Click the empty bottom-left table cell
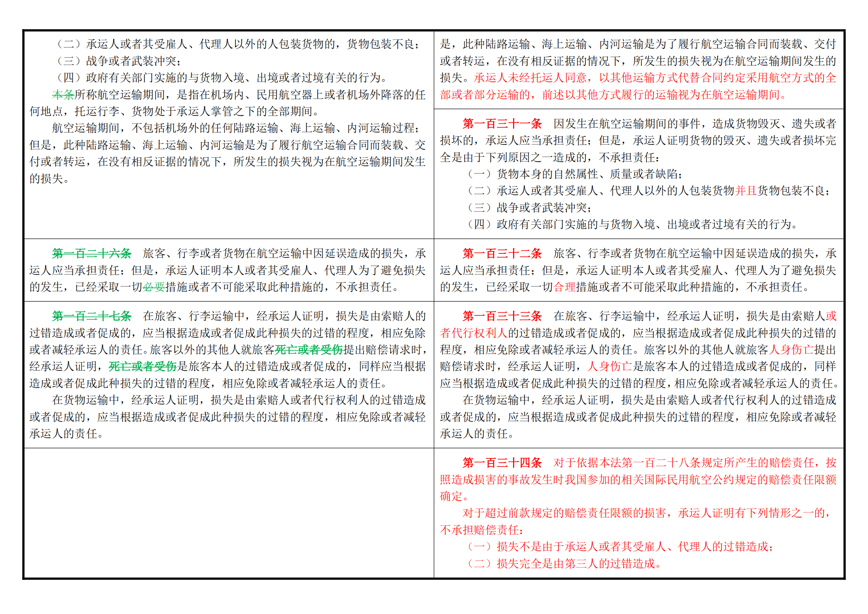Viewport: 868px width, 614px height. pos(229,513)
